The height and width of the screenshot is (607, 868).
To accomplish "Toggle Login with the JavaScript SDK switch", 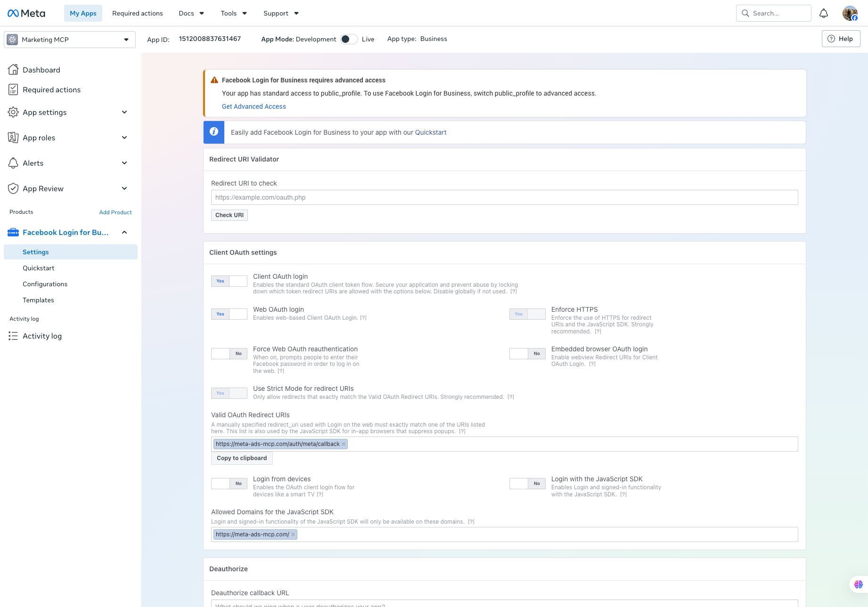I will click(527, 484).
